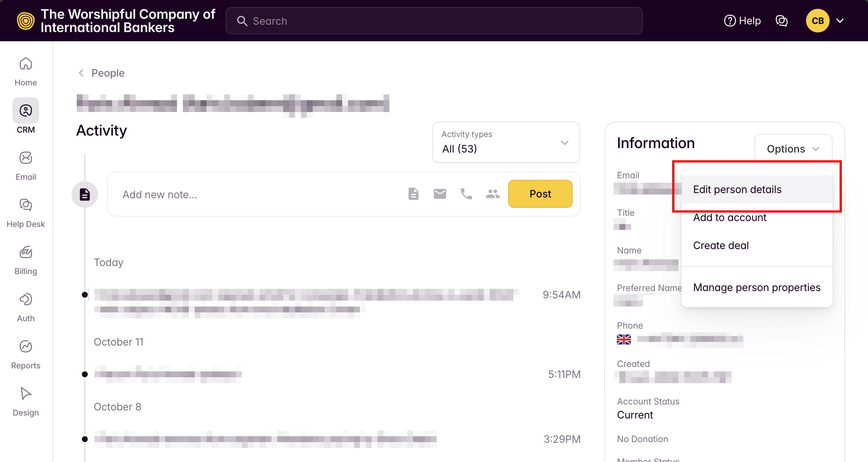Open Auth section in sidebar
The width and height of the screenshot is (868, 462).
pos(26,307)
